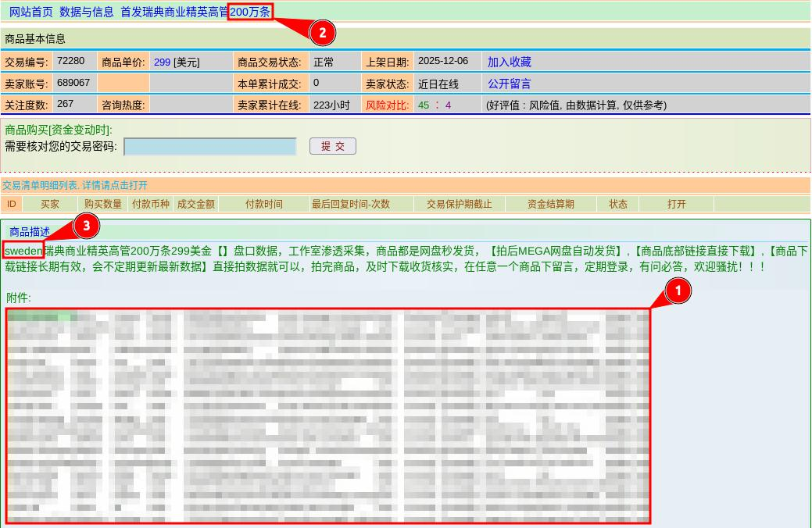Open the 网站首页 breadcrumb link
This screenshot has width=812, height=528.
click(x=31, y=12)
